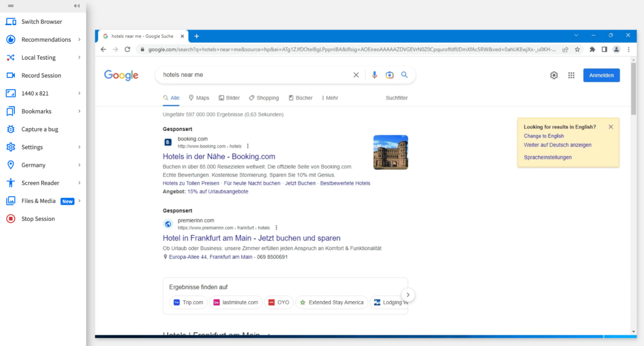The width and height of the screenshot is (644, 346).
Task: Open the Switch Browser panel
Action: 42,21
